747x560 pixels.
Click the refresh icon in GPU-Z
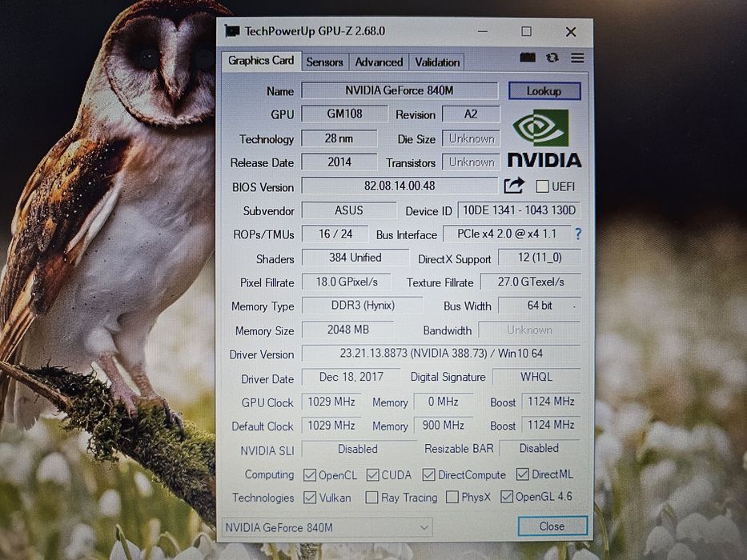point(552,58)
